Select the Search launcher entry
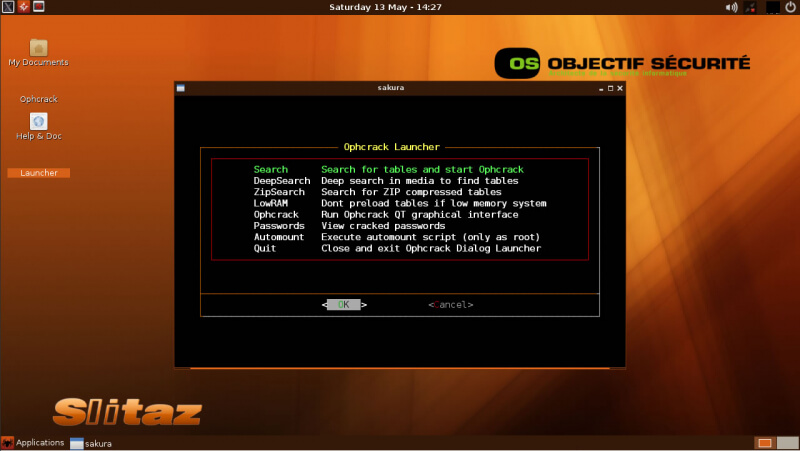Screen dimensions: 800x451 389,169
